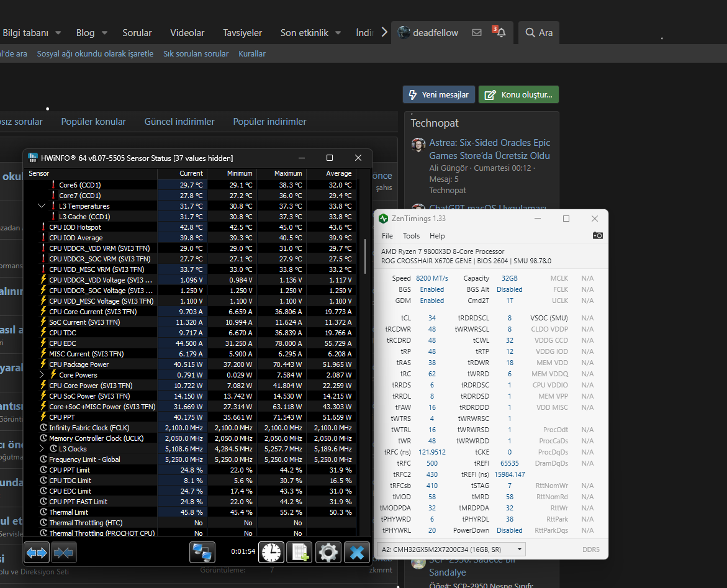
Task: Open the deadfellow username account menu
Action: click(435, 32)
